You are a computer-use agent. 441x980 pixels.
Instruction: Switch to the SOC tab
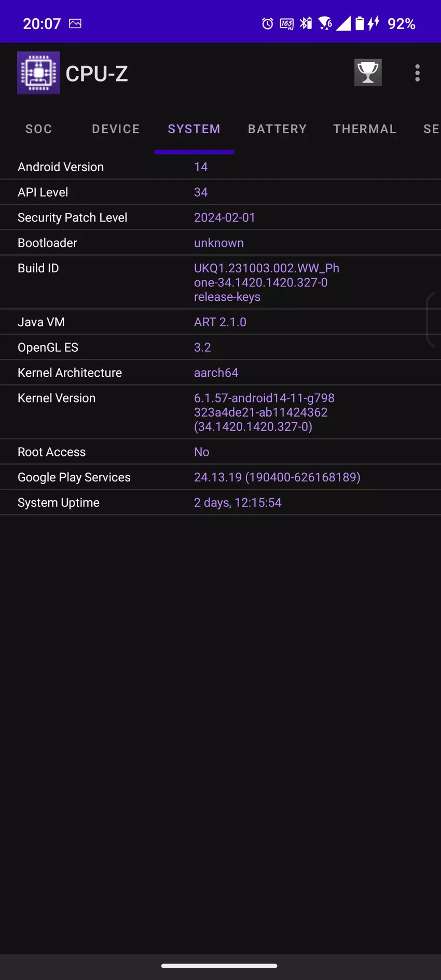tap(39, 129)
